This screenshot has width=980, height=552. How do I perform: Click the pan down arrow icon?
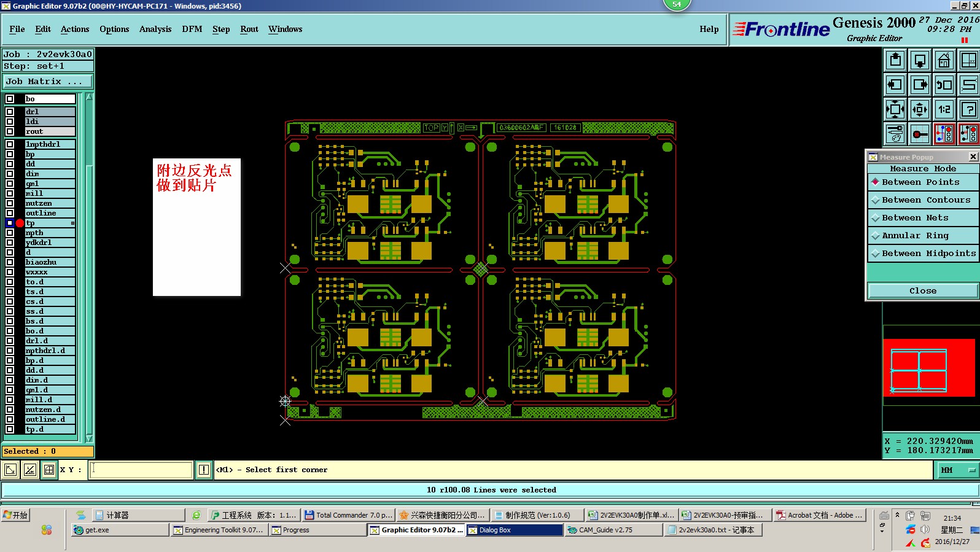[920, 60]
